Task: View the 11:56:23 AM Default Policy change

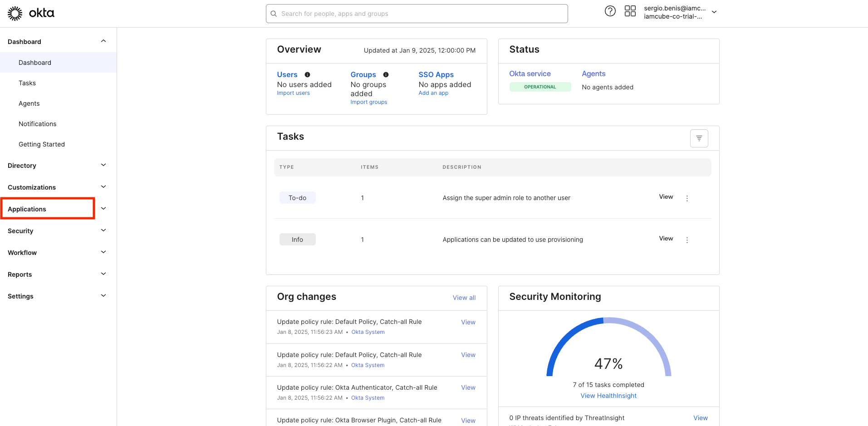Action: coord(468,322)
